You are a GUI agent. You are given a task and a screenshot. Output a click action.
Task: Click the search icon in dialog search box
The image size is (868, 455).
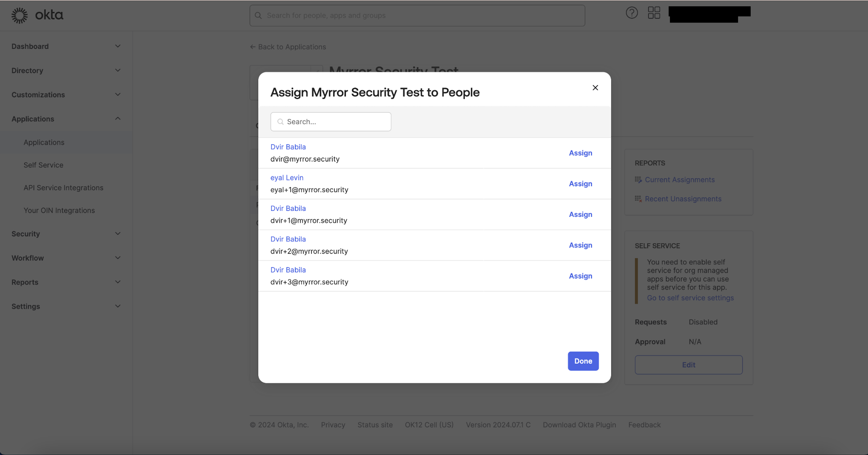pos(280,122)
